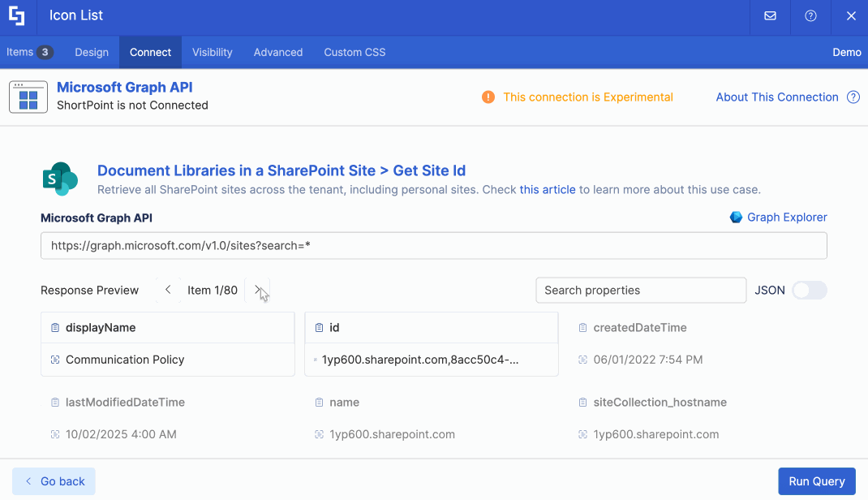
Task: Click the Search properties field
Action: (641, 290)
